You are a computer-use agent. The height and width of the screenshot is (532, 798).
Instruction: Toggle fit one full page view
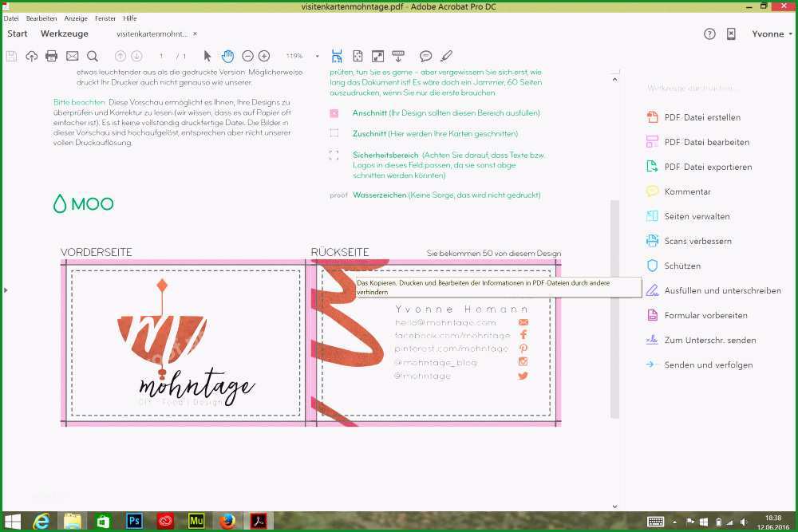[x=358, y=56]
